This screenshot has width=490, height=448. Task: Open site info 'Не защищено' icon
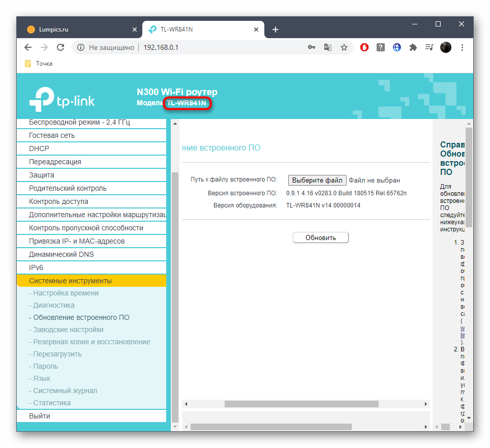[x=81, y=47]
